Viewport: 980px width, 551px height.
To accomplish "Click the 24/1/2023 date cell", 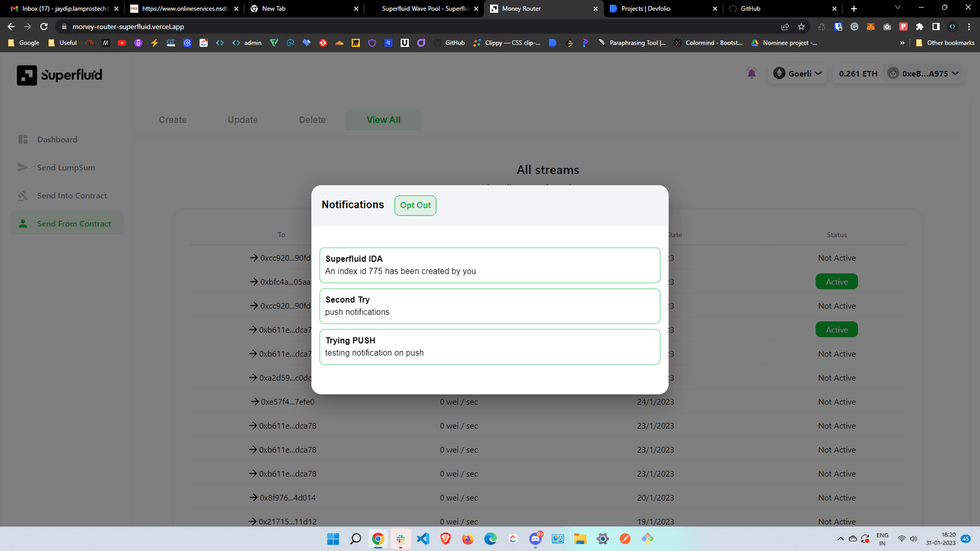I will click(x=655, y=402).
